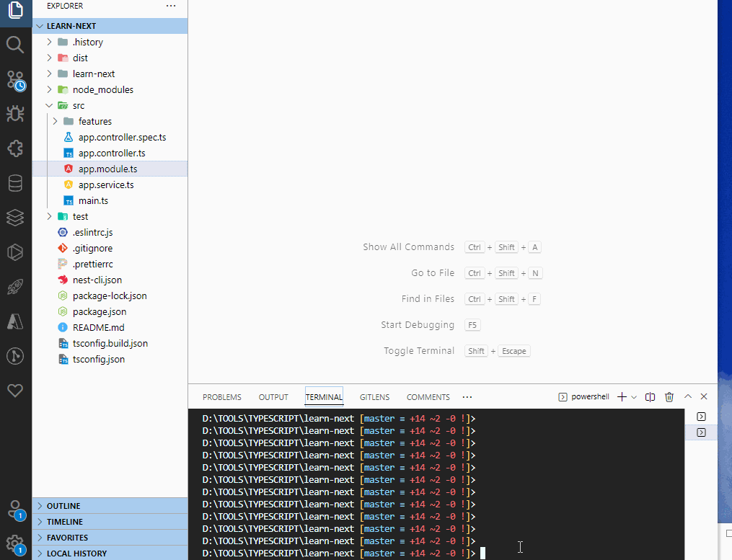732x560 pixels.
Task: Select the TERMINAL tab
Action: pyautogui.click(x=324, y=397)
